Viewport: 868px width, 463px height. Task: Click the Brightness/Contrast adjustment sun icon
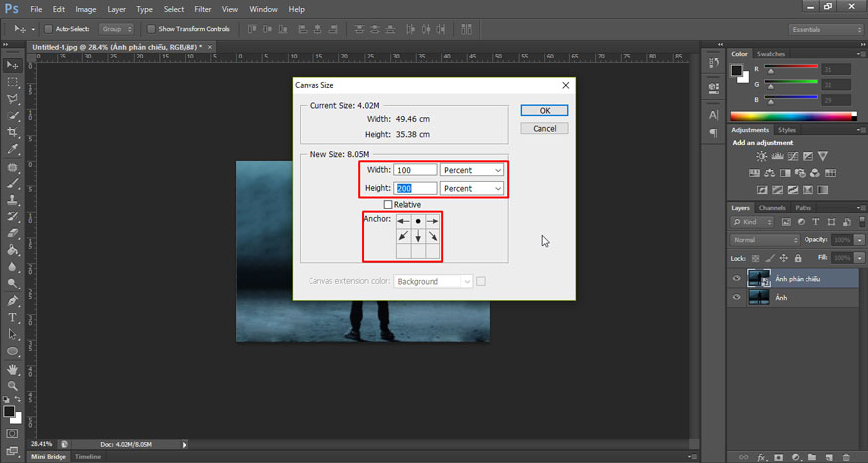click(762, 156)
